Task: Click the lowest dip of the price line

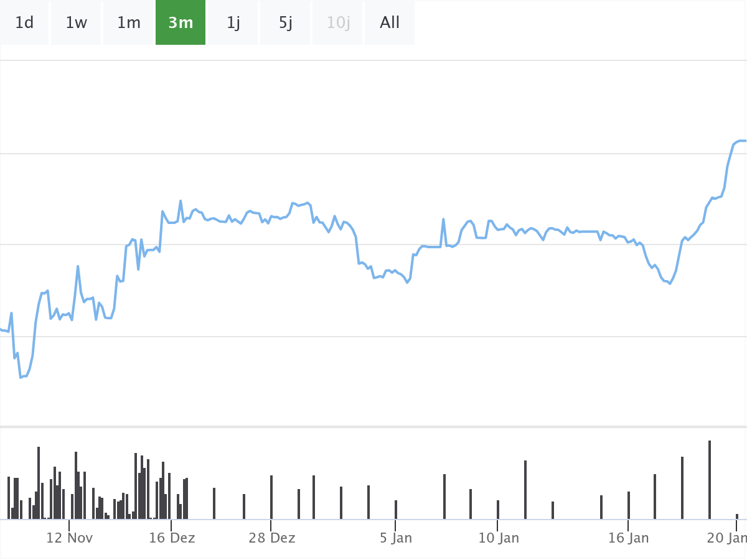Action: [21, 377]
